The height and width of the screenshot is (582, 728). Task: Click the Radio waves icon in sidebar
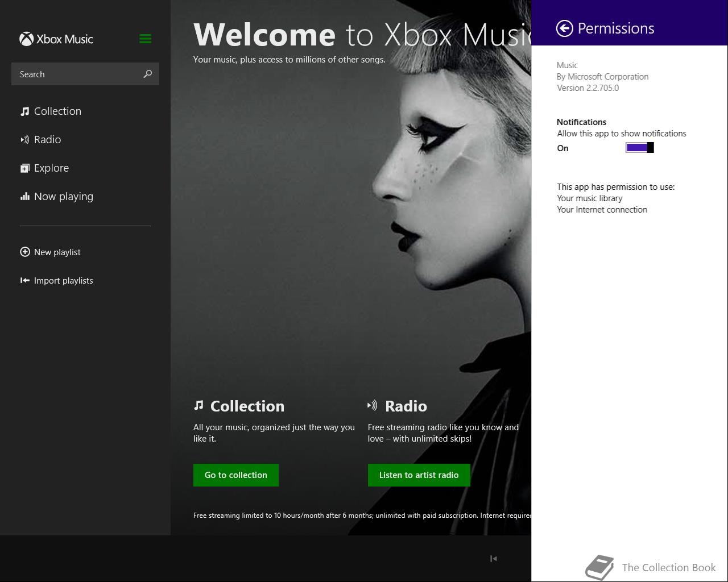(x=24, y=140)
